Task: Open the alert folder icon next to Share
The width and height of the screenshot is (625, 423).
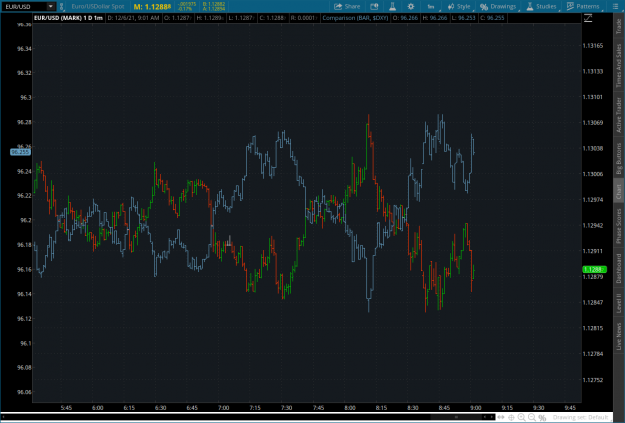Action: pyautogui.click(x=374, y=6)
